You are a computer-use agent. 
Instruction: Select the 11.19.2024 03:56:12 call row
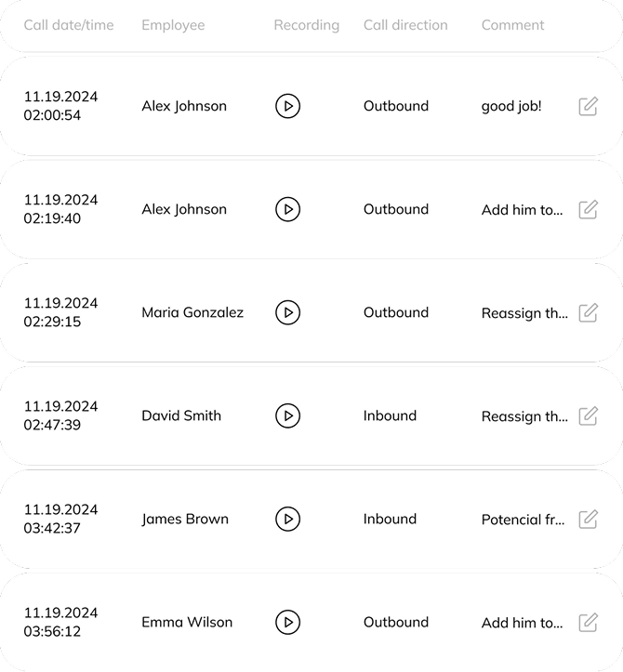point(311,623)
